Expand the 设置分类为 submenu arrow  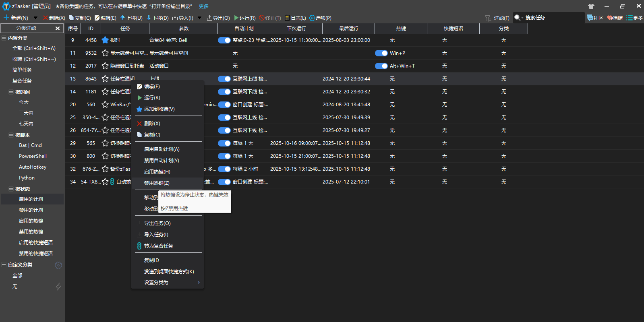pyautogui.click(x=199, y=283)
